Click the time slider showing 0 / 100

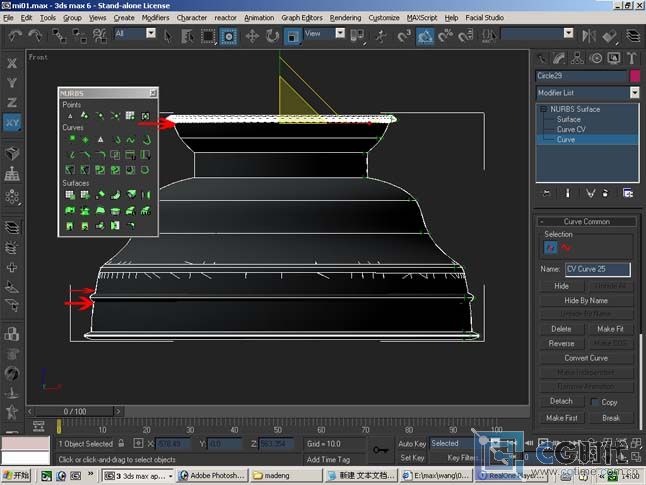(75, 411)
